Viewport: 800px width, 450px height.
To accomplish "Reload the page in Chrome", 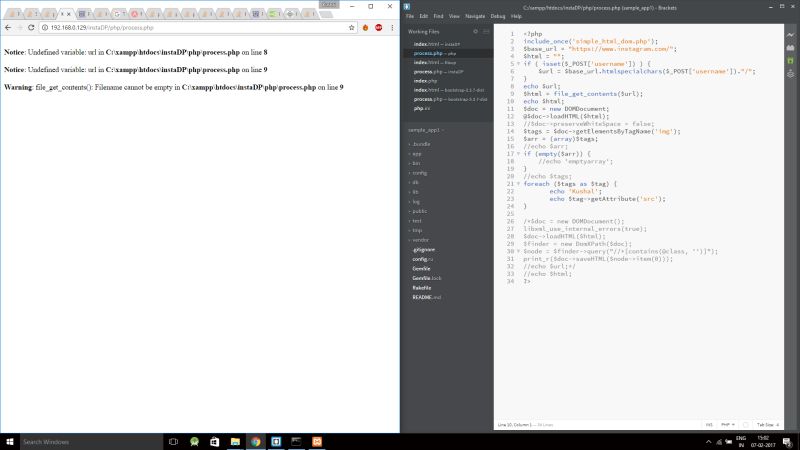I will pyautogui.click(x=31, y=28).
